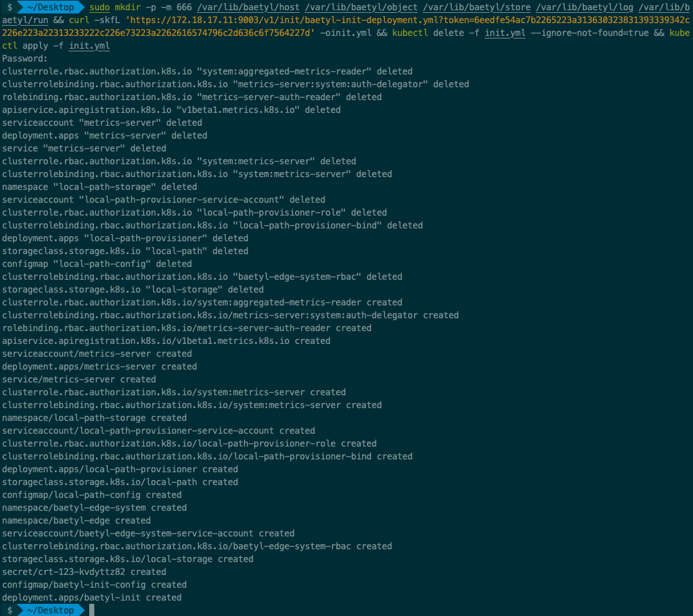Image resolution: width=693 pixels, height=616 pixels.
Task: Click the line 'secret/crt-123-kvdyttz82 created'
Action: (84, 572)
